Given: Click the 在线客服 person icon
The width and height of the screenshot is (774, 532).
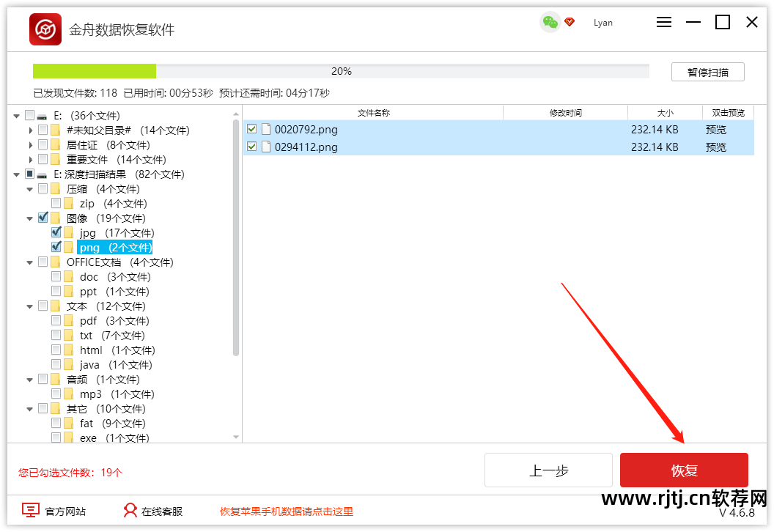Looking at the screenshot, I should [x=130, y=511].
